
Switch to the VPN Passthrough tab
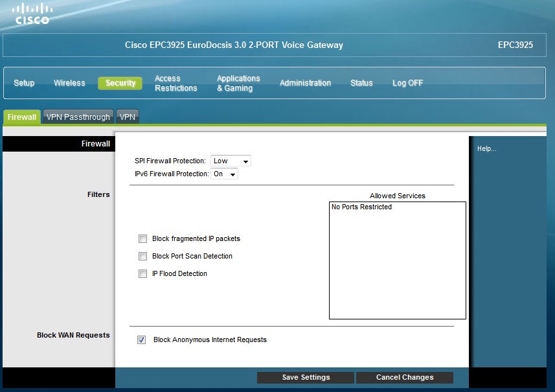[x=78, y=117]
